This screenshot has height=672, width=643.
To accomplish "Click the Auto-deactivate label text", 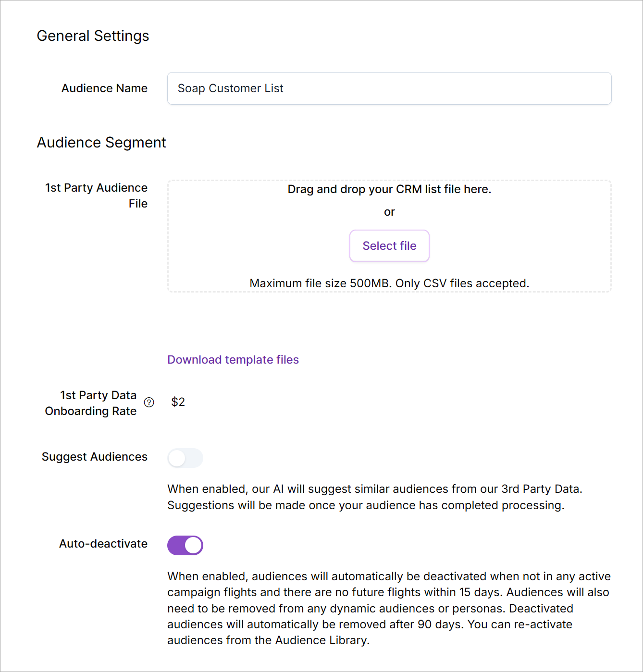I will tap(103, 544).
